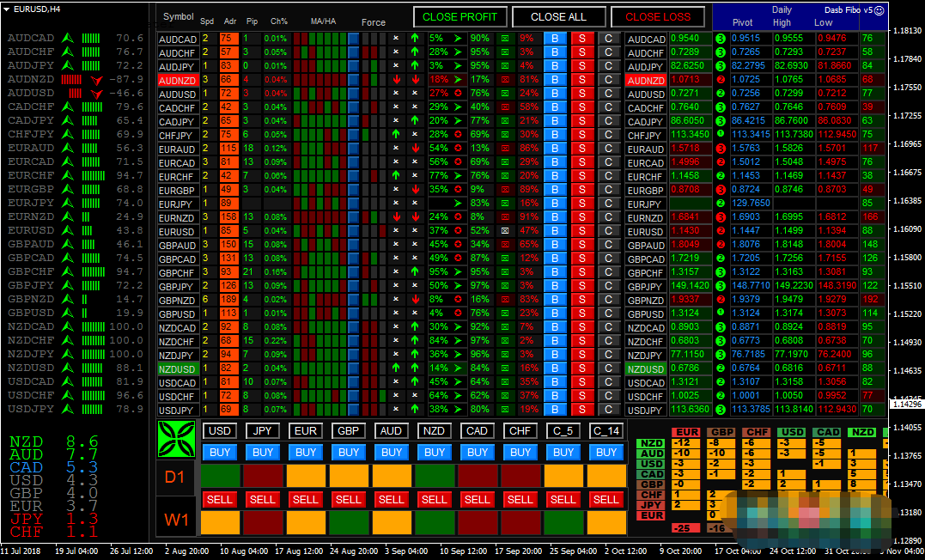Click the small green box icon in AUDCHF row

click(x=504, y=52)
